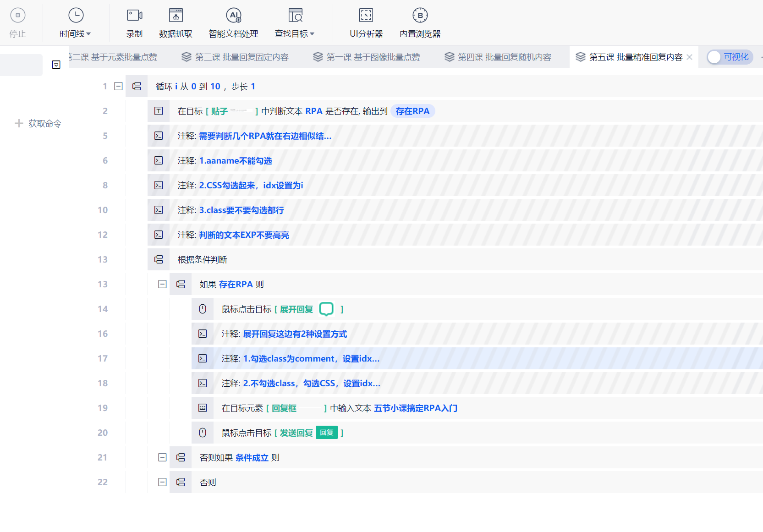Viewport: 763px width, 532px height.
Task: Click the loop block icon on row 1
Action: click(x=137, y=86)
